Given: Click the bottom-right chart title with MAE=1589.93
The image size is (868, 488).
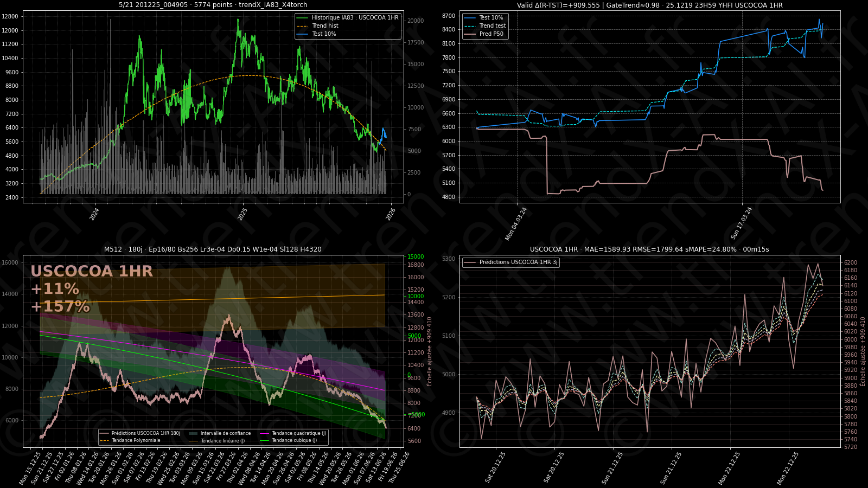Looking at the screenshot, I should (x=649, y=249).
